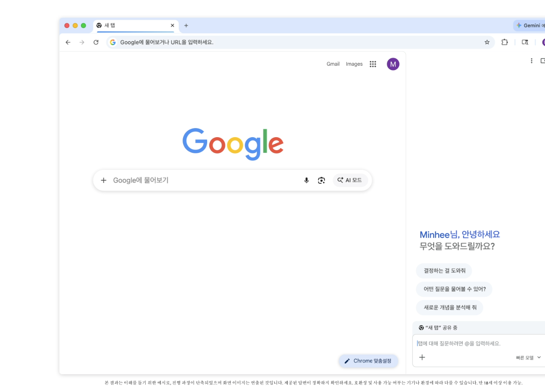Open the Google apps grid
The image size is (545, 392).
pos(373,64)
